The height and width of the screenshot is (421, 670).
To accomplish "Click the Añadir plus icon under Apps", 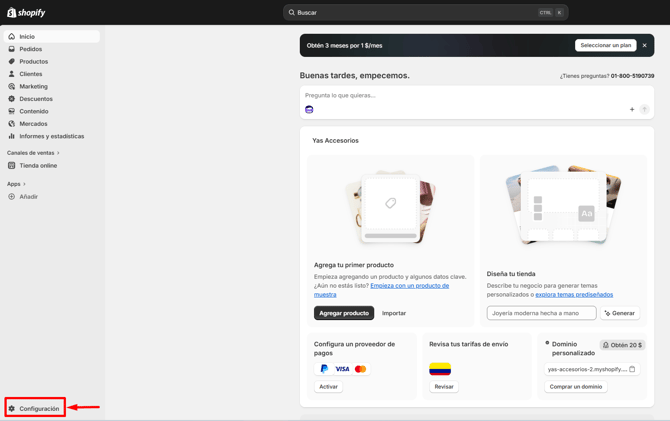I will (12, 197).
